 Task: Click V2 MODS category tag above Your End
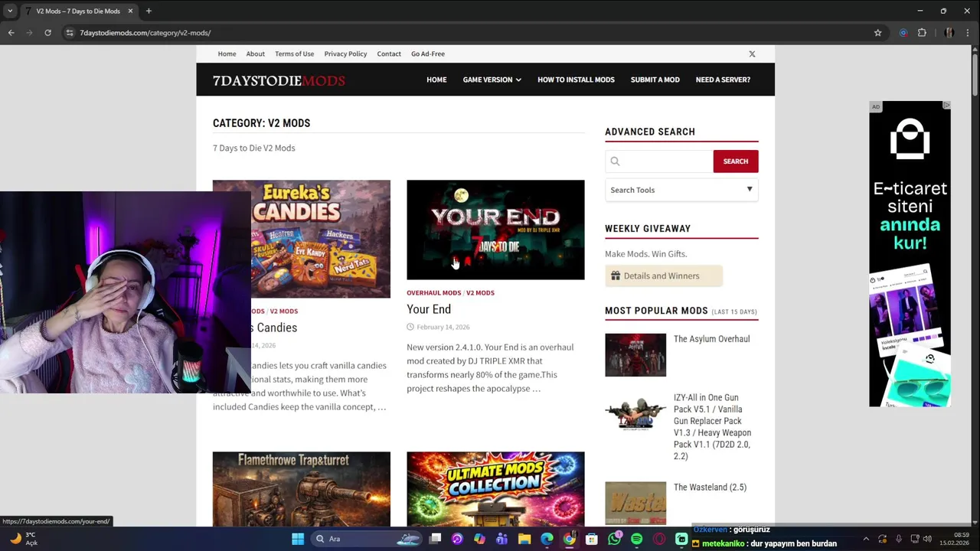tap(480, 292)
